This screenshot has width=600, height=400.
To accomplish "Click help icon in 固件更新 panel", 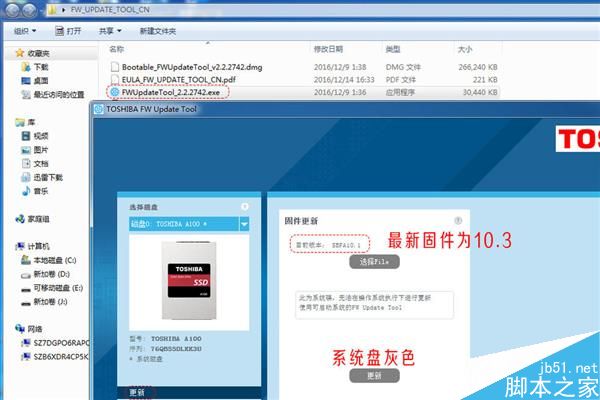I will [458, 220].
